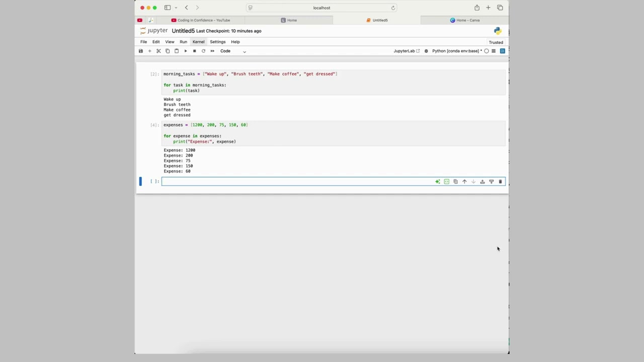644x362 pixels.
Task: Click the localhost address bar
Action: click(x=321, y=8)
